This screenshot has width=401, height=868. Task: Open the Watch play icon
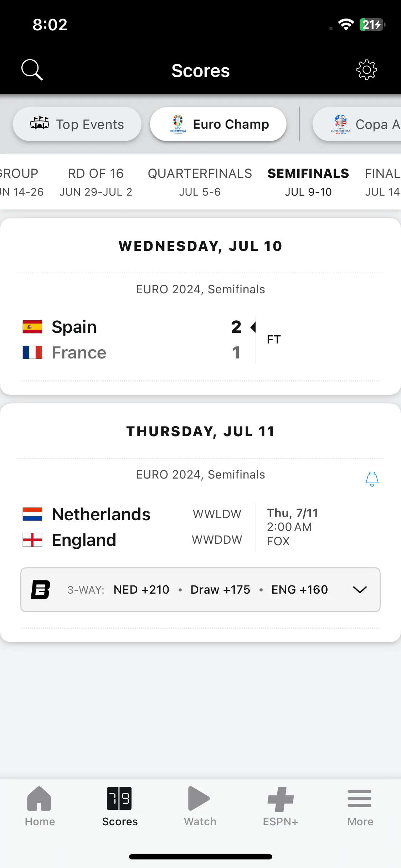[199, 798]
